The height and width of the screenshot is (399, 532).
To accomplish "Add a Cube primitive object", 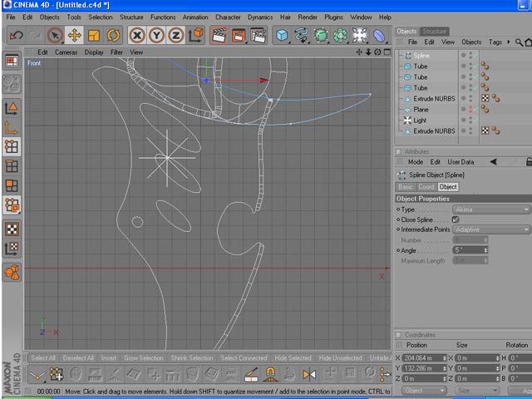I will coord(282,35).
